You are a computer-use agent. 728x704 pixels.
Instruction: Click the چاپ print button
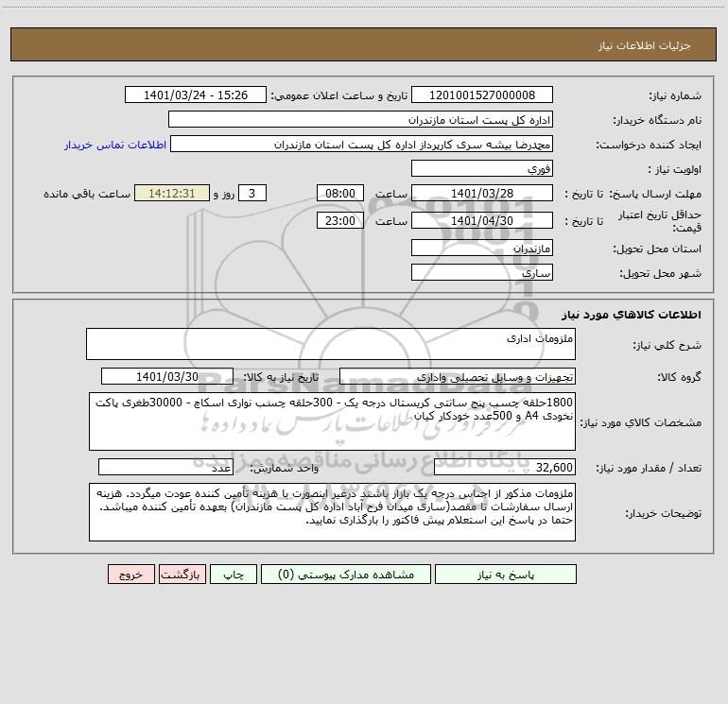pyautogui.click(x=234, y=575)
